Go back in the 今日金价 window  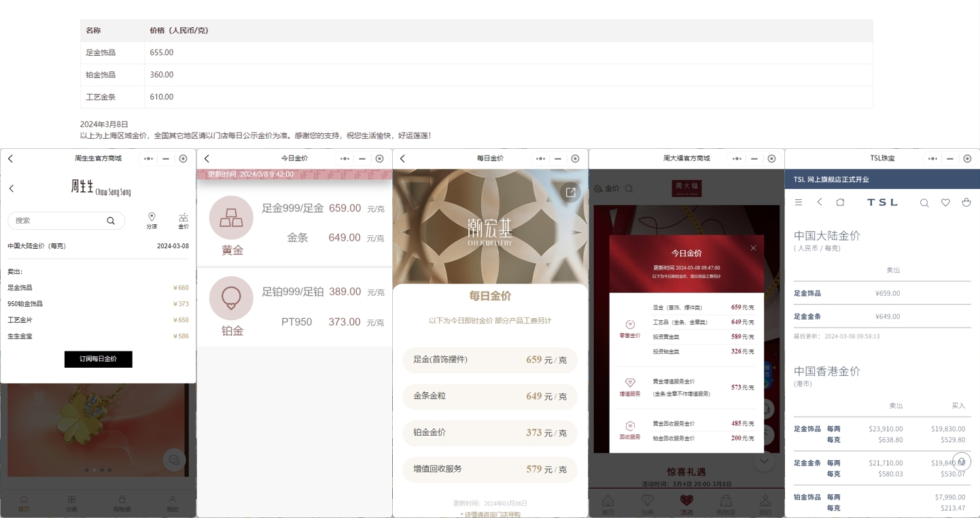[x=207, y=158]
